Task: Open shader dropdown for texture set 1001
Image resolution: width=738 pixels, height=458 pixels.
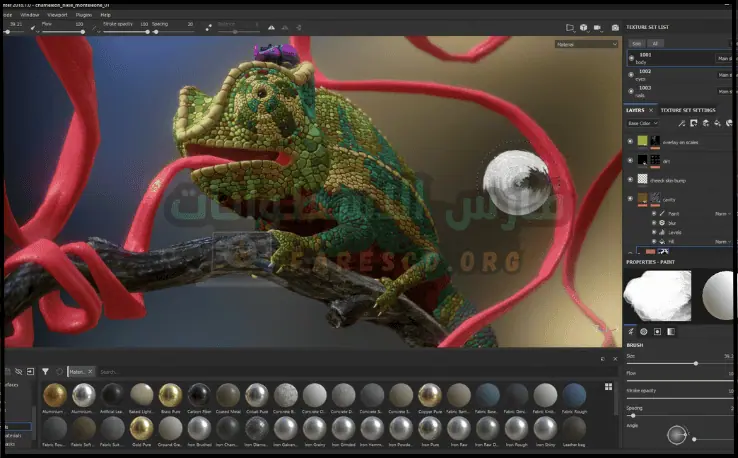Action: [x=725, y=59]
